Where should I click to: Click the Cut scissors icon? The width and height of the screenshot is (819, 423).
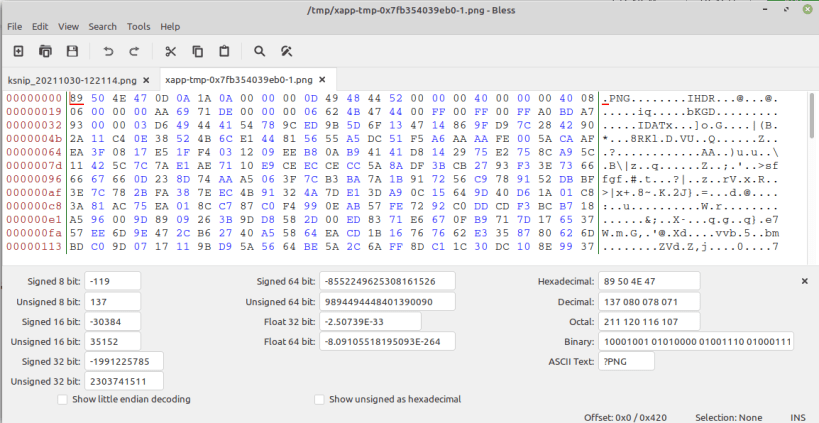171,51
